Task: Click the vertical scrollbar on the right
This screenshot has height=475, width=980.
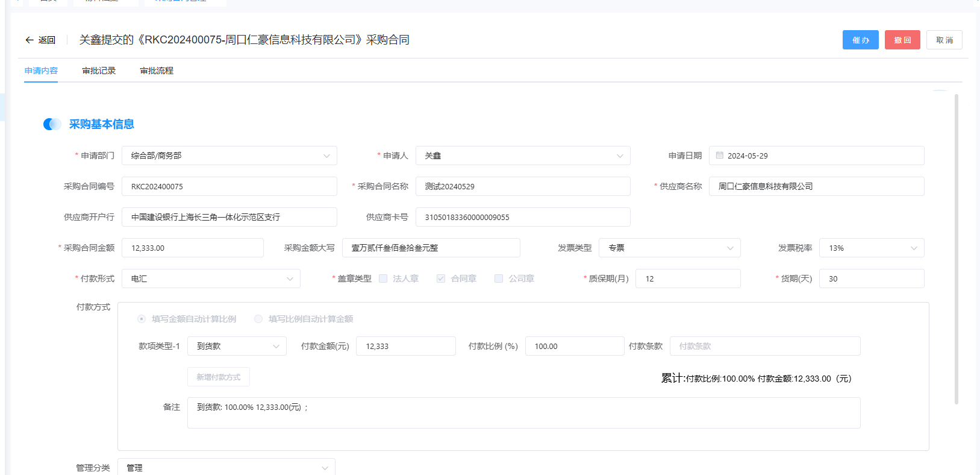Action: 956,248
